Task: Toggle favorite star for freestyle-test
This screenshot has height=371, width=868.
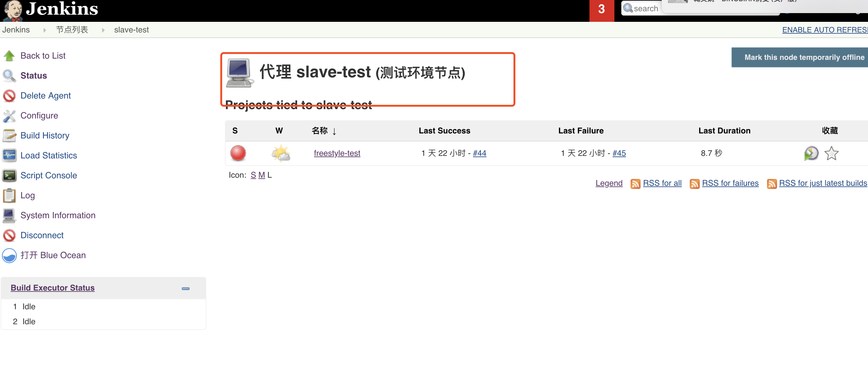Action: [x=831, y=153]
